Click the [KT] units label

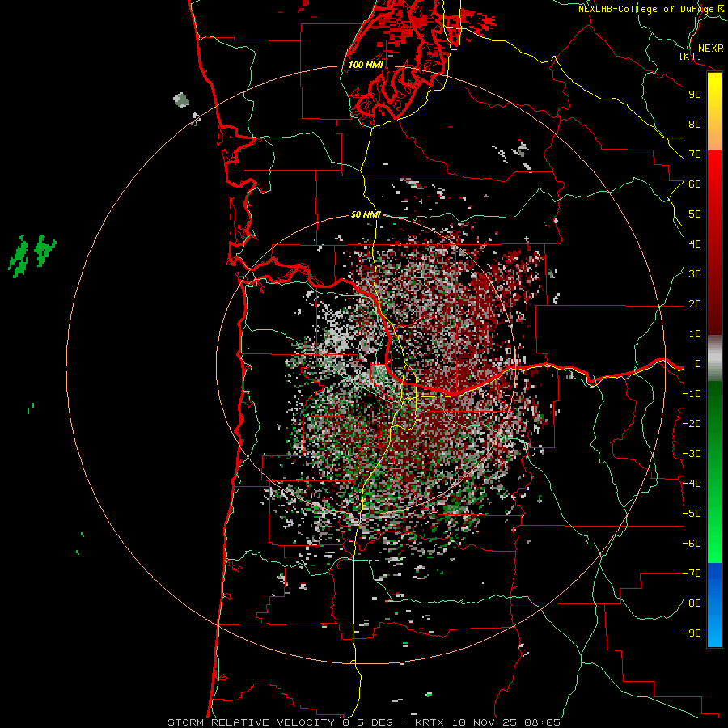691,56
